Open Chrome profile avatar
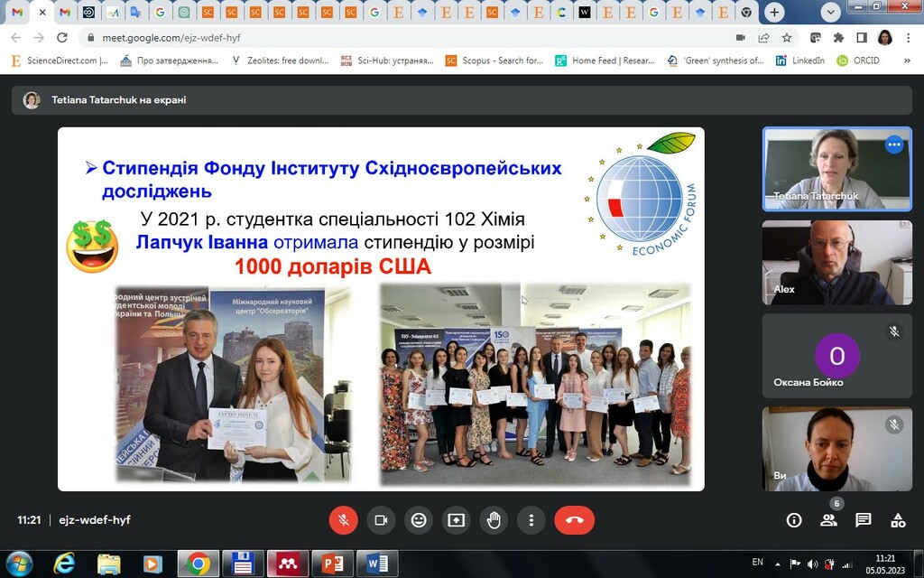 (x=884, y=38)
